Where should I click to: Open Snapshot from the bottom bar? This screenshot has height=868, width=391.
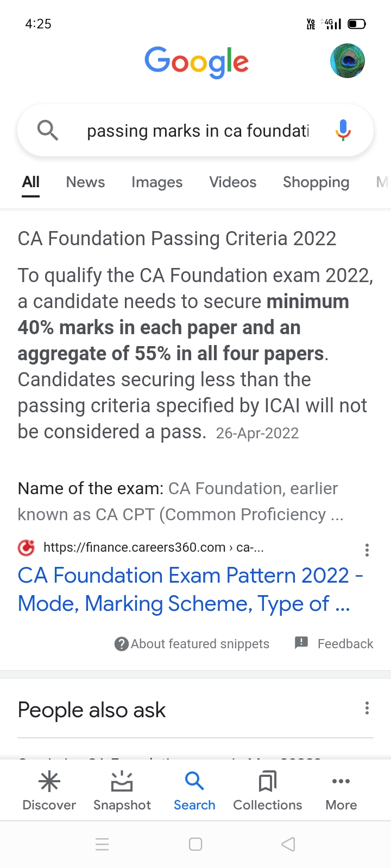point(122,791)
